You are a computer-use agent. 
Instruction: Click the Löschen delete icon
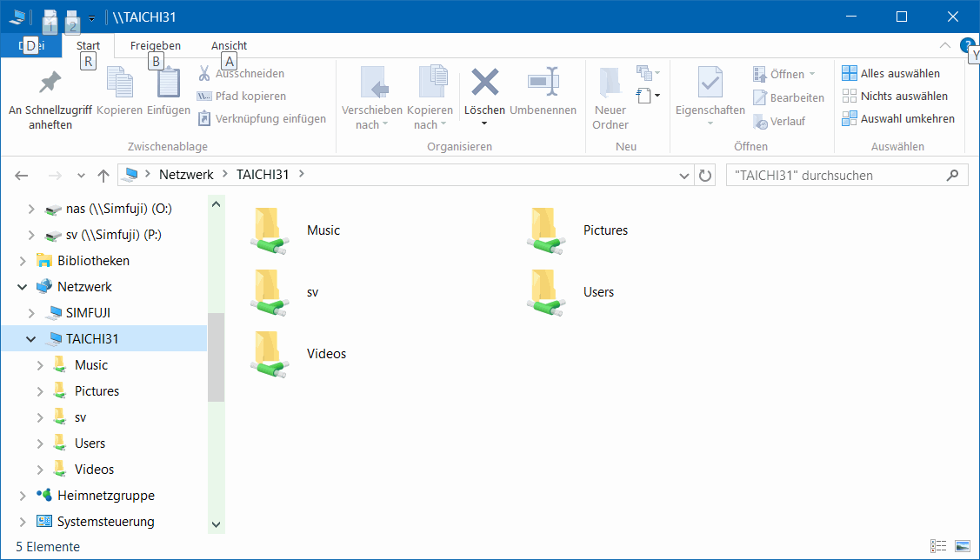click(x=484, y=83)
